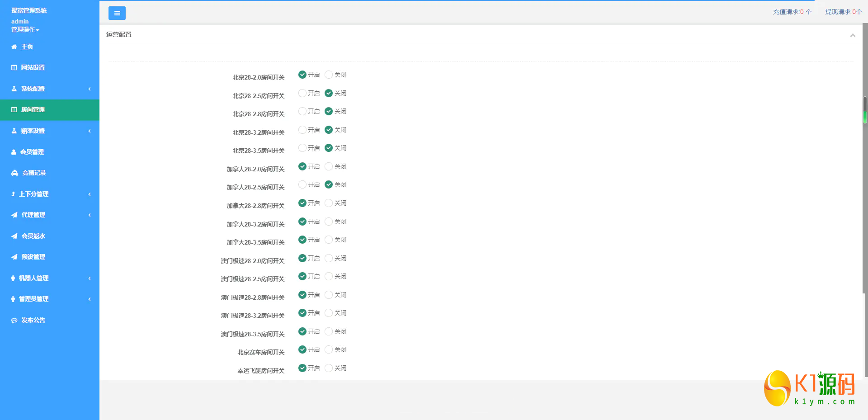The image size is (868, 420).
Task: Click the speech bubble icon beside 发布公告
Action: pos(14,320)
